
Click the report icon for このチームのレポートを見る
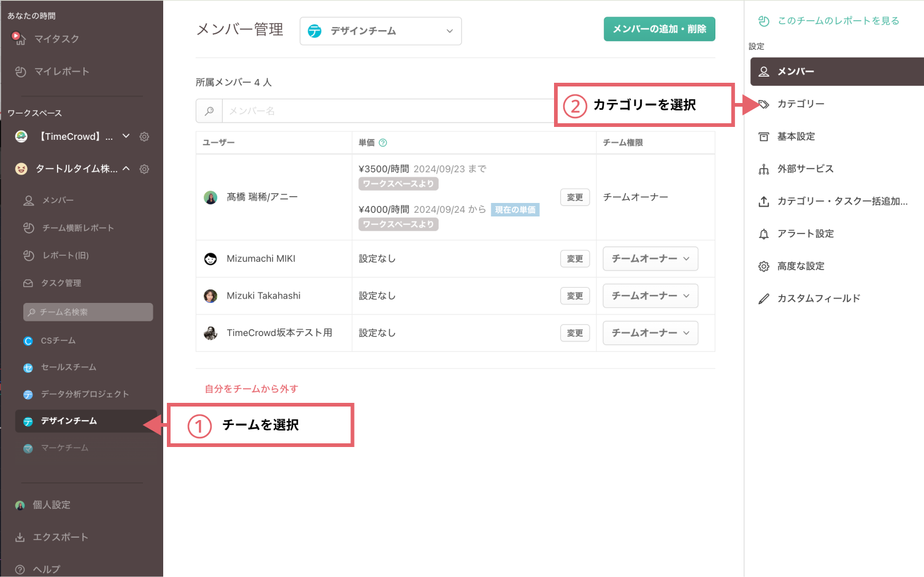(x=764, y=21)
